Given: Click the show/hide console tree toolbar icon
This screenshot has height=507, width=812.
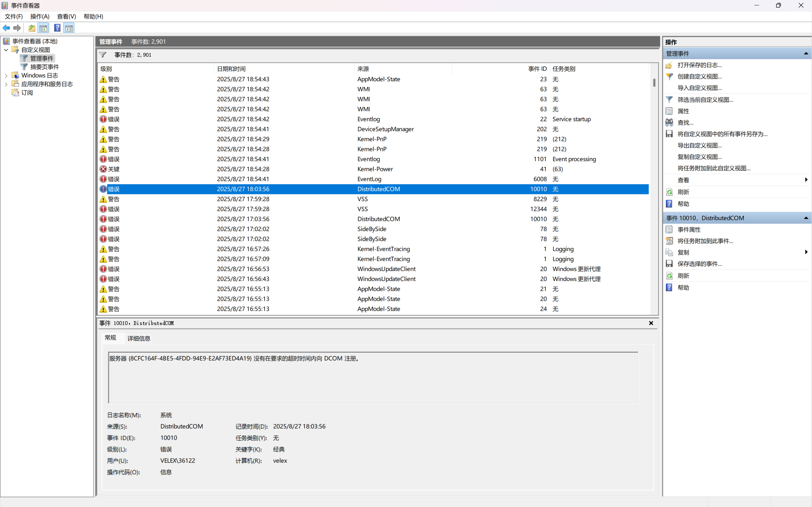Looking at the screenshot, I should [43, 28].
